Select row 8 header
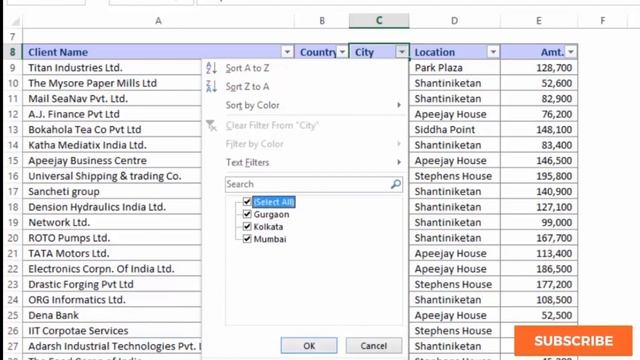This screenshot has width=640, height=360. (x=13, y=52)
